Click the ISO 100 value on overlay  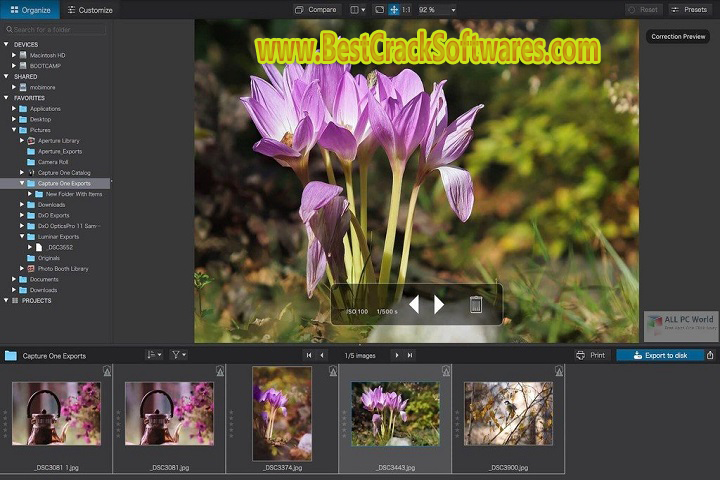(x=357, y=311)
